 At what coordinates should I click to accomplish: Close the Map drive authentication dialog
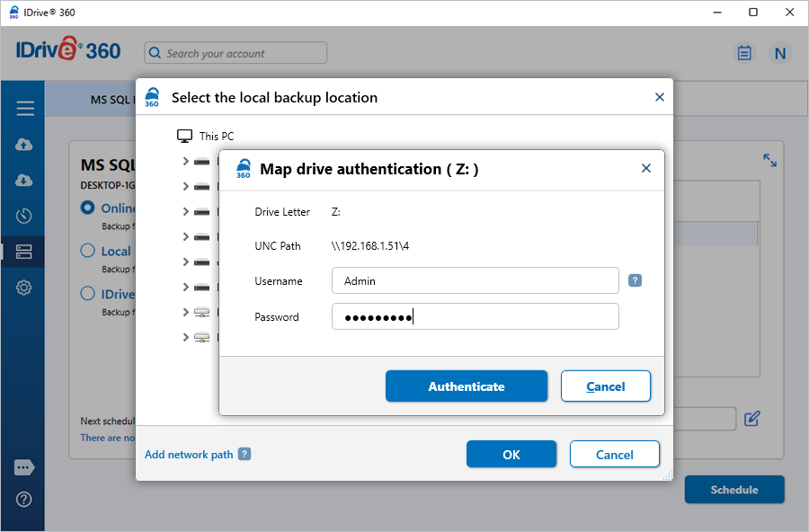click(645, 169)
